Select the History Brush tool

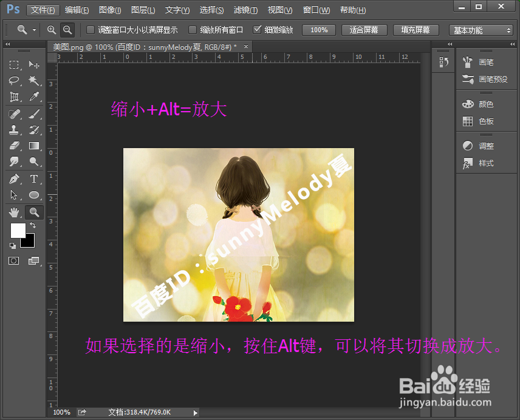[x=34, y=130]
